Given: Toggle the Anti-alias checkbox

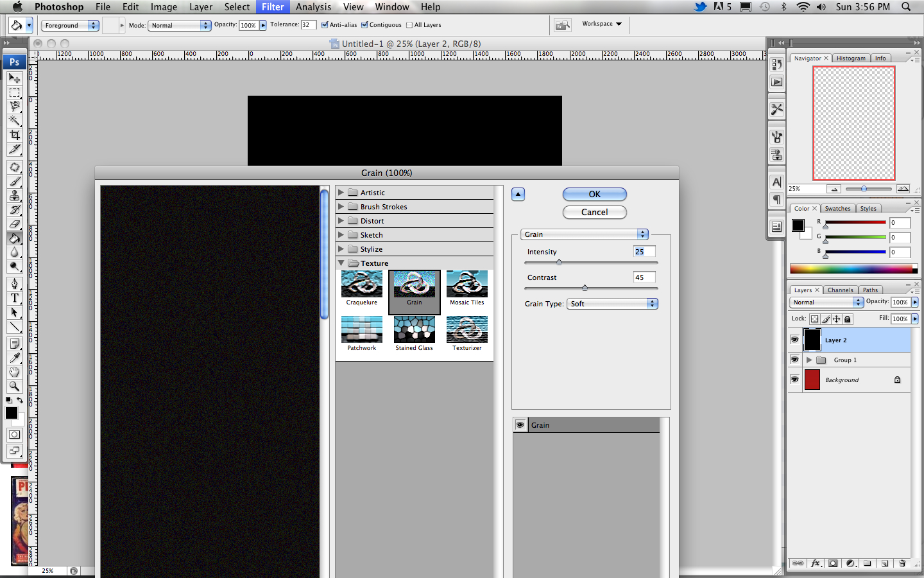Looking at the screenshot, I should pyautogui.click(x=325, y=25).
